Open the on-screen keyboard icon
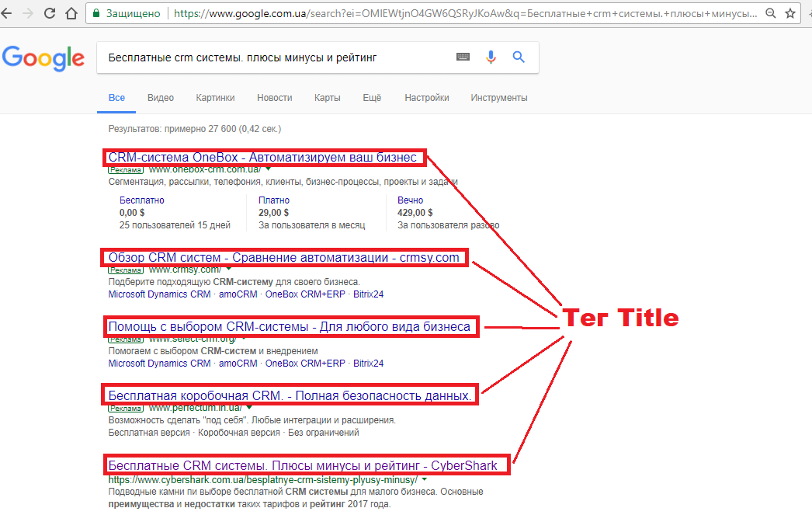Image resolution: width=812 pixels, height=515 pixels. coord(463,57)
